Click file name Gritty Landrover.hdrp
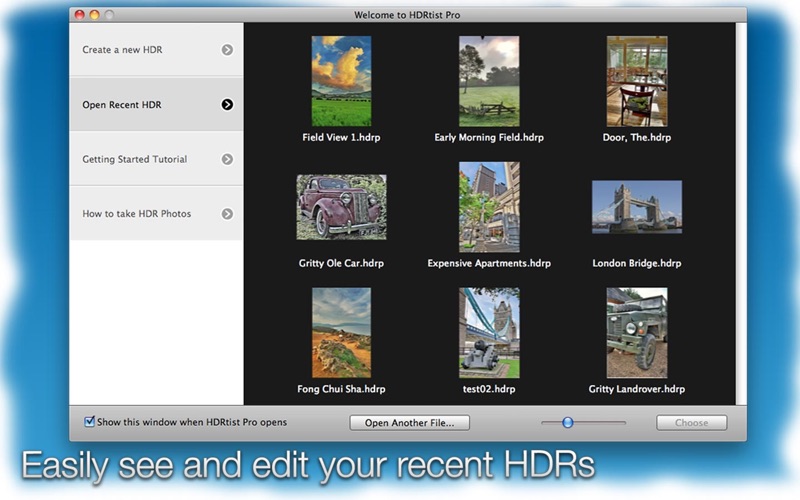This screenshot has width=800, height=500. click(x=637, y=389)
